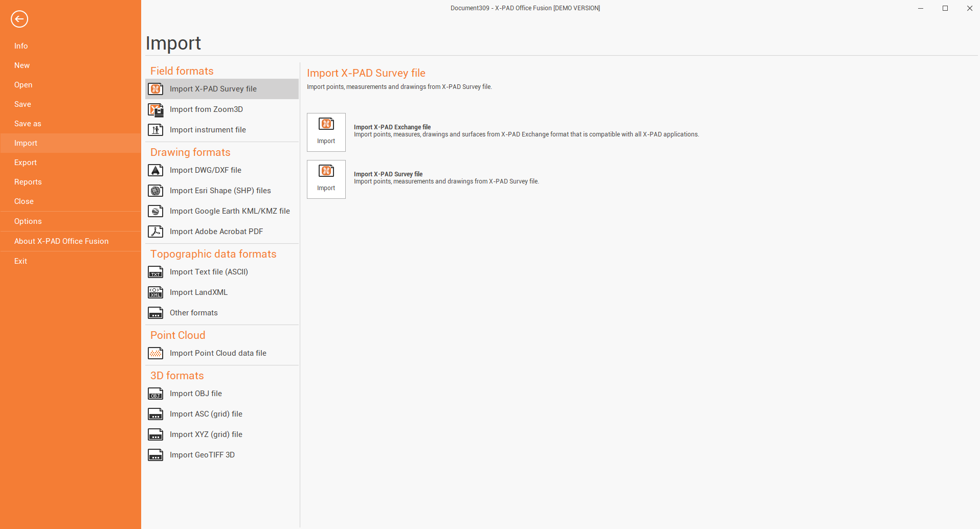
Task: Click the Import OBJ file icon
Action: point(155,394)
